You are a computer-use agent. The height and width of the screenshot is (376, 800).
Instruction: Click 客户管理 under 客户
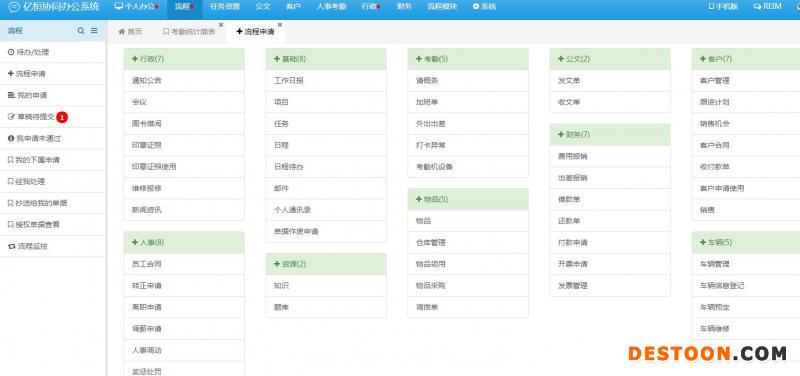746,81
